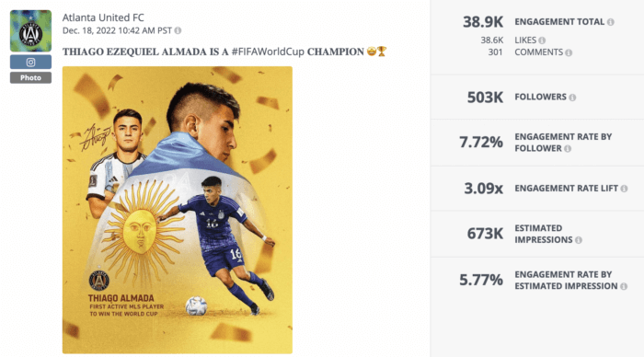Click the 503K followers value
The image size is (644, 357).
[x=485, y=98]
